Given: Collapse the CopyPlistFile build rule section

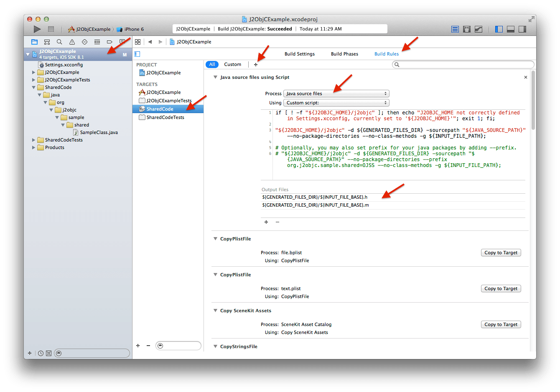Looking at the screenshot, I should 215,238.
